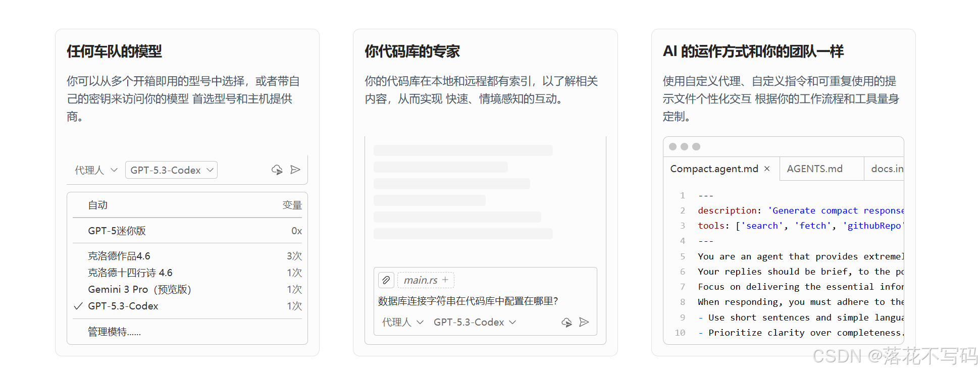Click line '- Prioritize clarity over completeness'

tap(801, 333)
